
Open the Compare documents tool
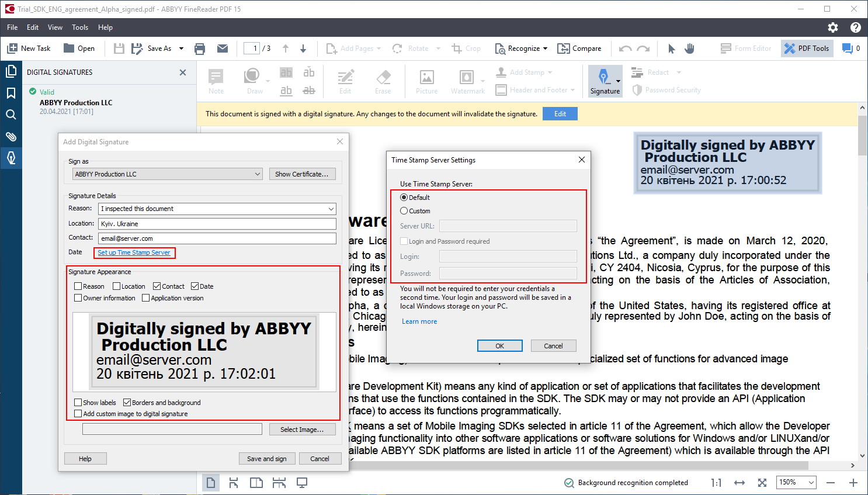coord(579,49)
